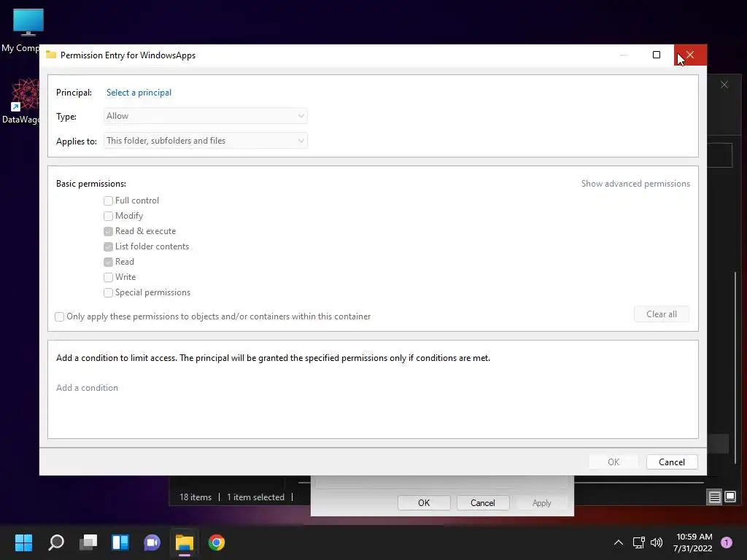The height and width of the screenshot is (560, 747).
Task: Launch Google Chrome from the taskbar
Action: [x=216, y=542]
